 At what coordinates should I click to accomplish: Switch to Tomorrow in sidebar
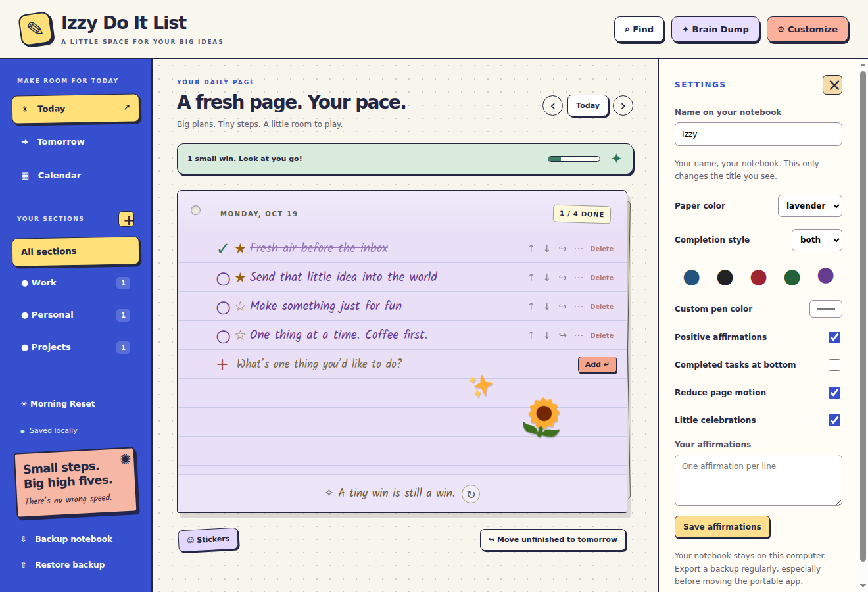(x=76, y=142)
